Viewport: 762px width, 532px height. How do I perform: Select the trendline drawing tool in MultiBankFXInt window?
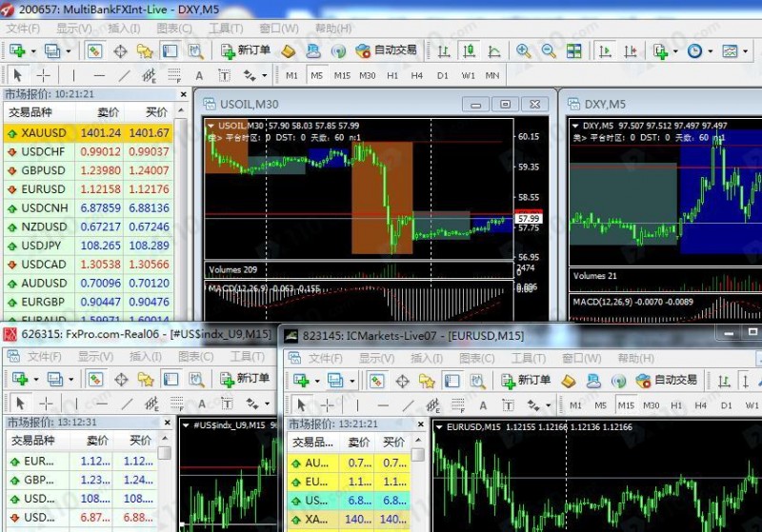pyautogui.click(x=125, y=75)
